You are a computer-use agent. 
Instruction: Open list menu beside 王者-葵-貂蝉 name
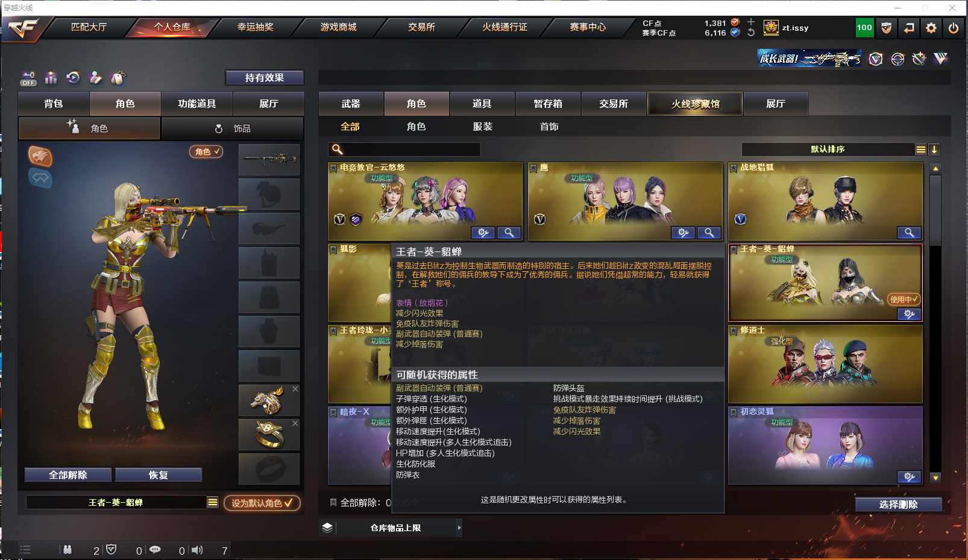(213, 502)
